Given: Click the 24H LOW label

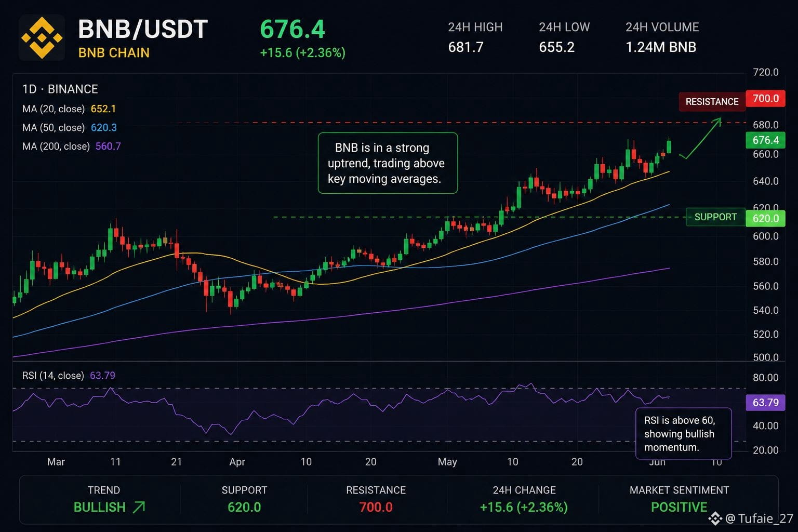Looking at the screenshot, I should 564,27.
